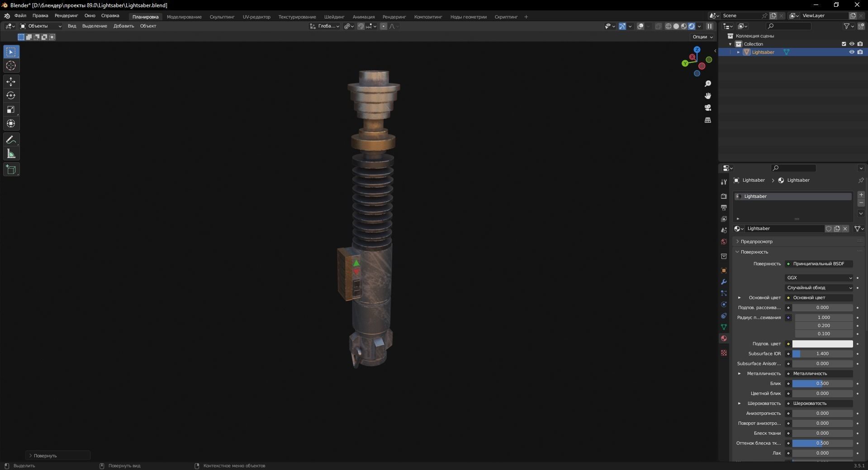
Task: Switch to UV-редактор workspace tab
Action: [x=256, y=17]
